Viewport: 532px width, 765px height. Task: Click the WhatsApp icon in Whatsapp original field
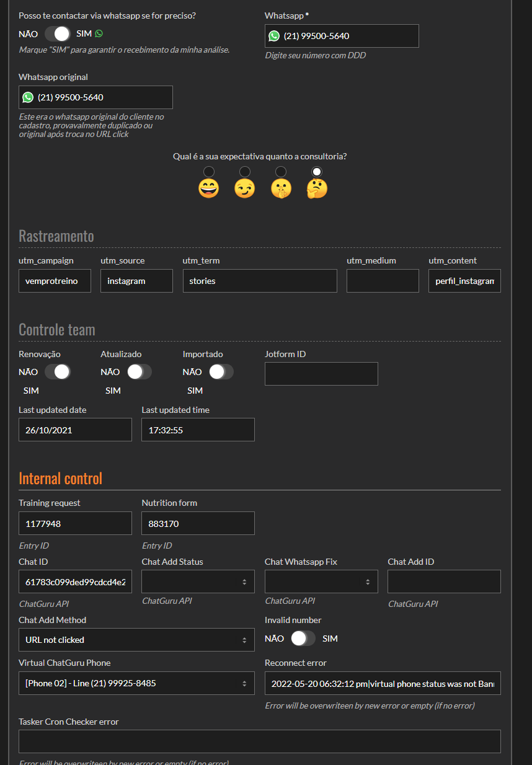(x=28, y=97)
